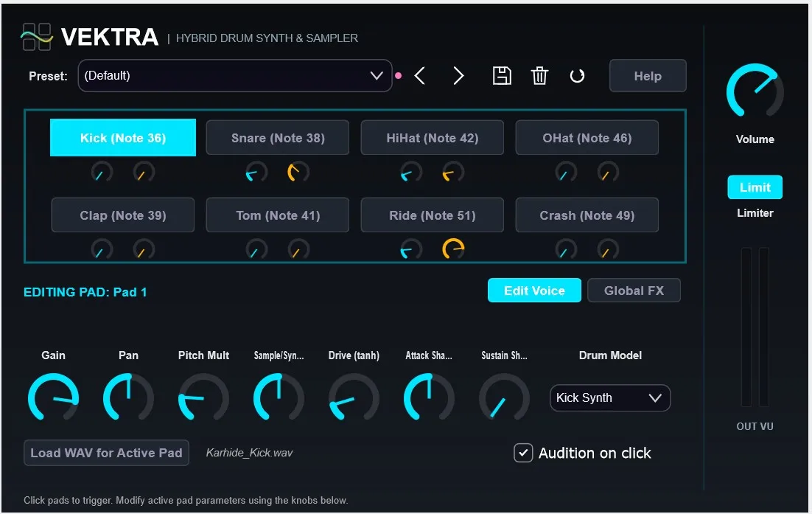
Task: Trigger the Tom (Note 41) pad
Action: tap(278, 215)
